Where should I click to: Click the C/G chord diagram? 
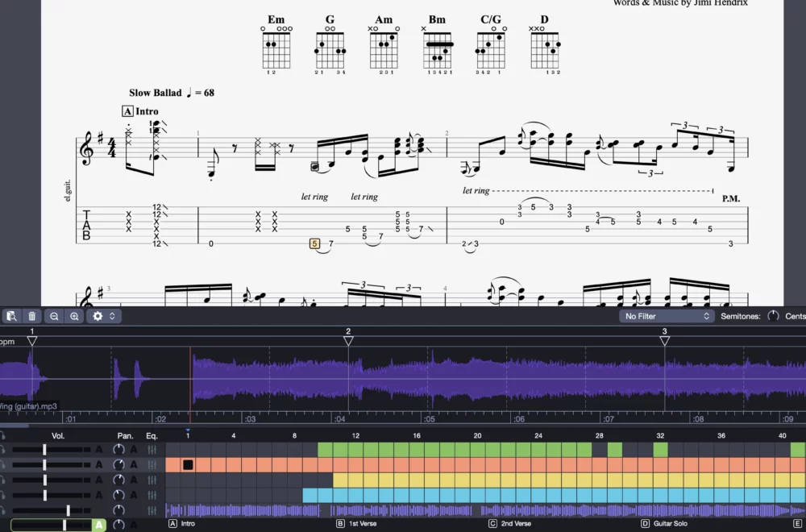(x=491, y=45)
